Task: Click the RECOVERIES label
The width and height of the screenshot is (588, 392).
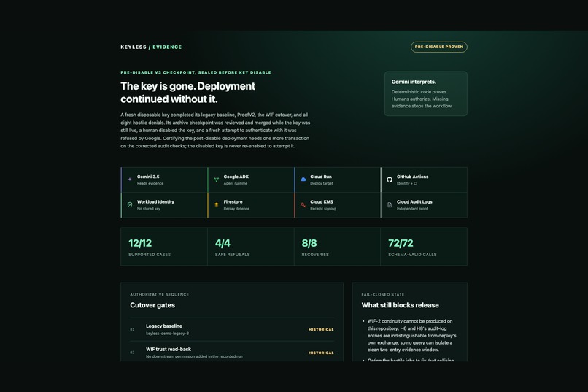Action: click(x=315, y=255)
